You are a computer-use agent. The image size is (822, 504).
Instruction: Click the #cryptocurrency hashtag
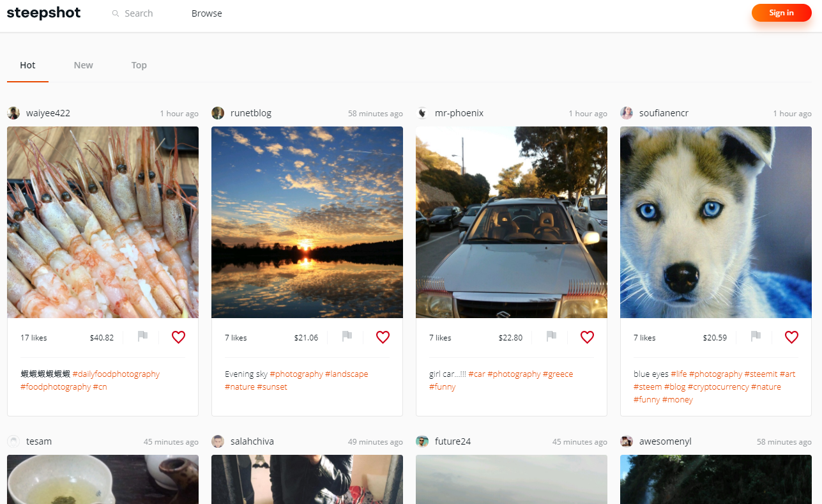[x=719, y=387]
